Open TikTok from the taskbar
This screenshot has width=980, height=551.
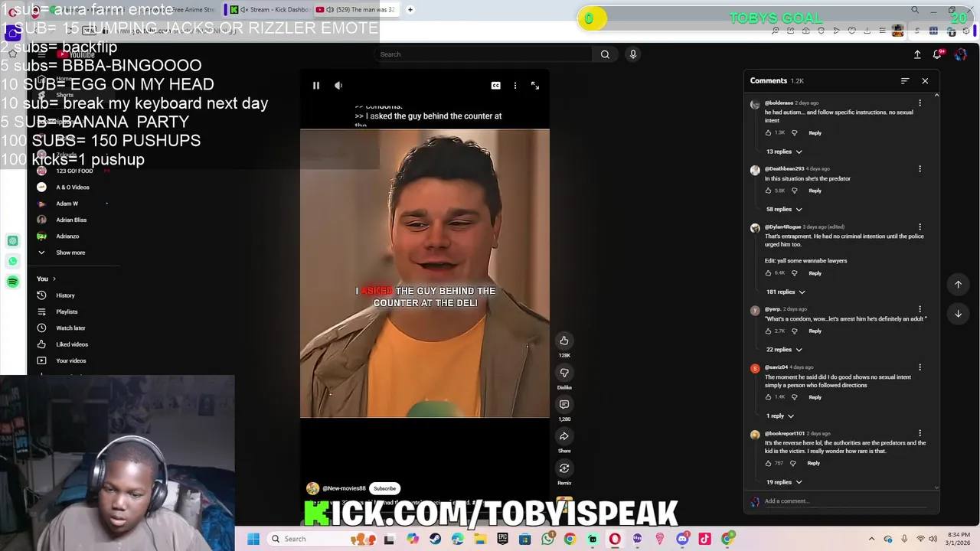tap(704, 539)
